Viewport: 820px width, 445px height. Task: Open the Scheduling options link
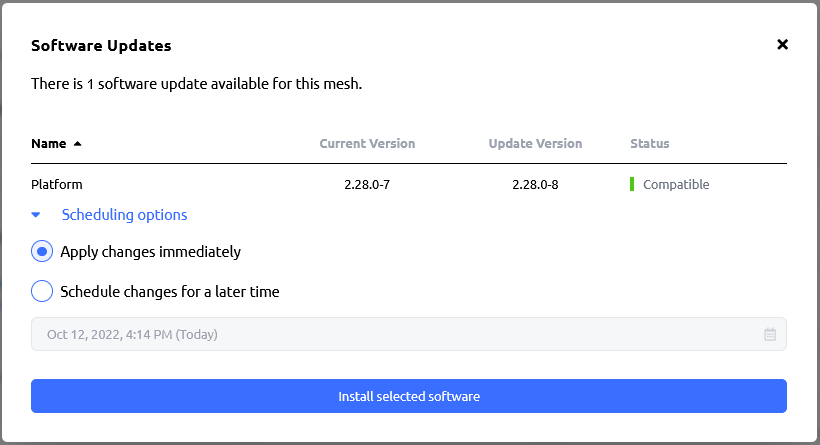pos(124,215)
